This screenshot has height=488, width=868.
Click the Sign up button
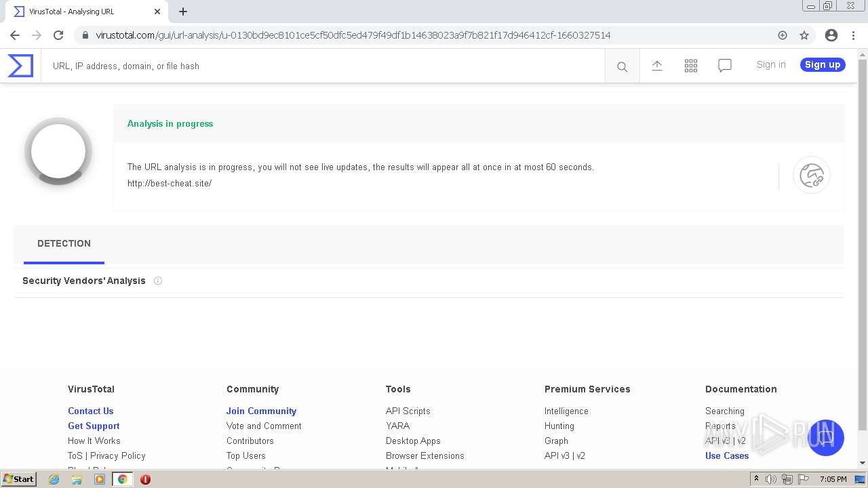[x=823, y=64]
